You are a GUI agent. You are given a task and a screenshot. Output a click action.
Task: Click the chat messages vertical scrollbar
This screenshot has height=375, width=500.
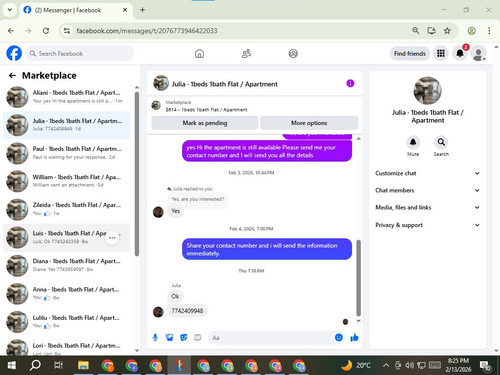point(359,278)
